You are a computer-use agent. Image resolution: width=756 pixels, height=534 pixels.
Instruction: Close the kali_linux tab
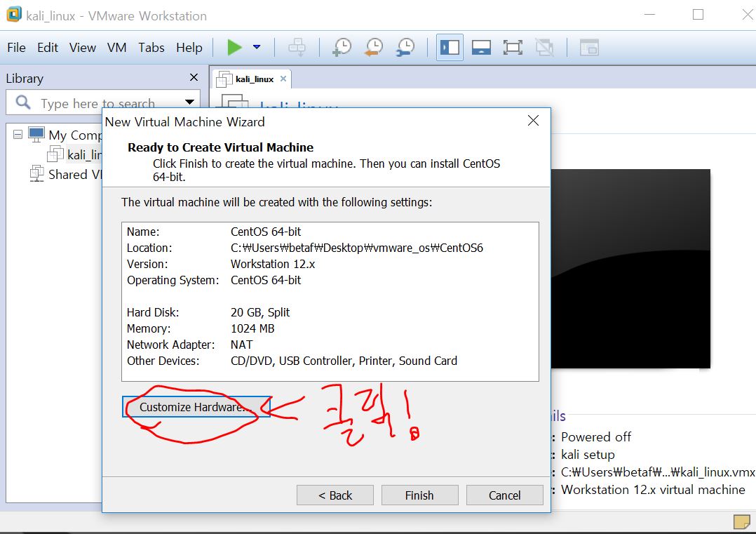283,79
